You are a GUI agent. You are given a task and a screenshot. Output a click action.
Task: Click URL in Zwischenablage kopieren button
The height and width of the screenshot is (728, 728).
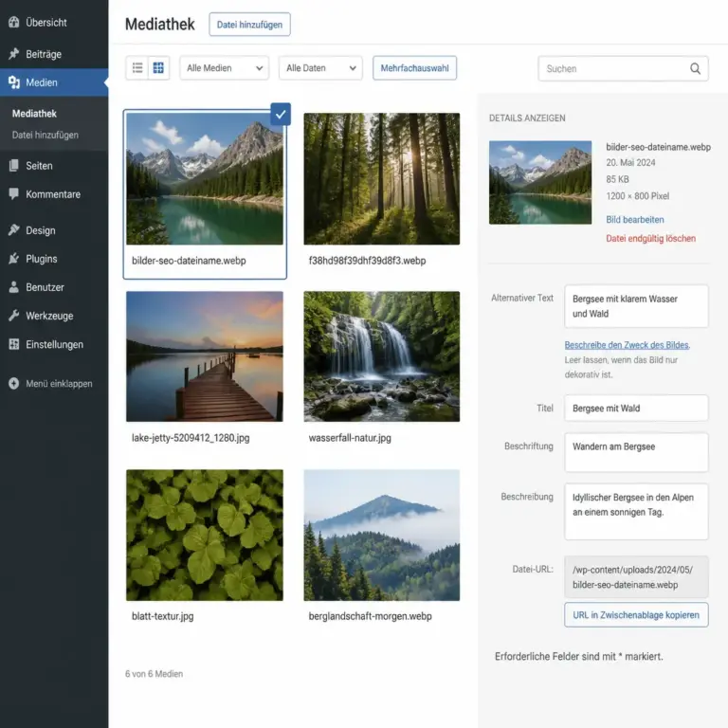[636, 614]
